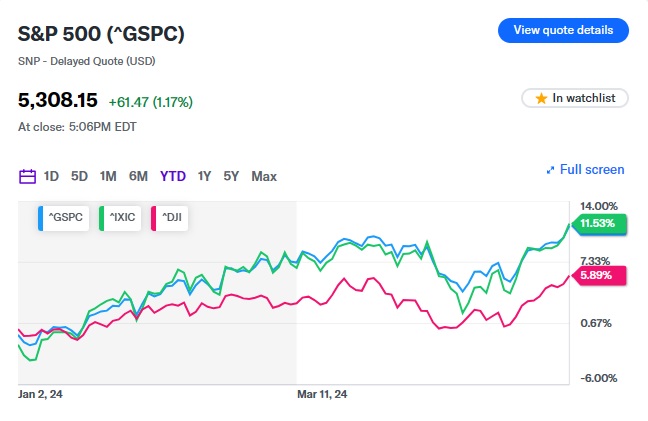Open the calendar date range icon
Screen dimensions: 648x421
[x=27, y=176]
